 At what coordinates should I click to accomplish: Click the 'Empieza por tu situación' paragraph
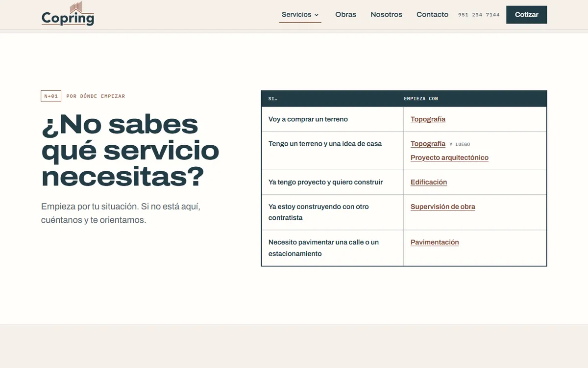(x=121, y=213)
